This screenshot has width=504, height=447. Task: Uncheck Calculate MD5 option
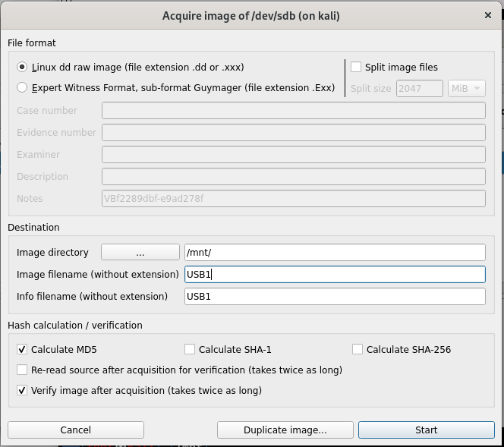pyautogui.click(x=22, y=350)
